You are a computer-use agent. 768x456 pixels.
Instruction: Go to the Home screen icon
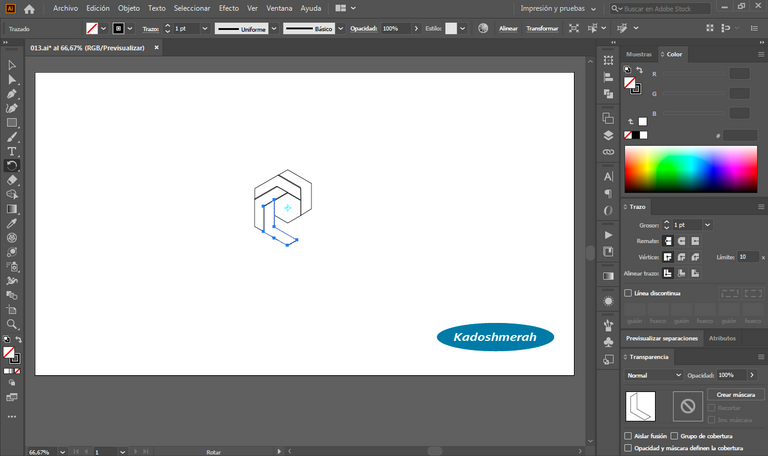29,8
